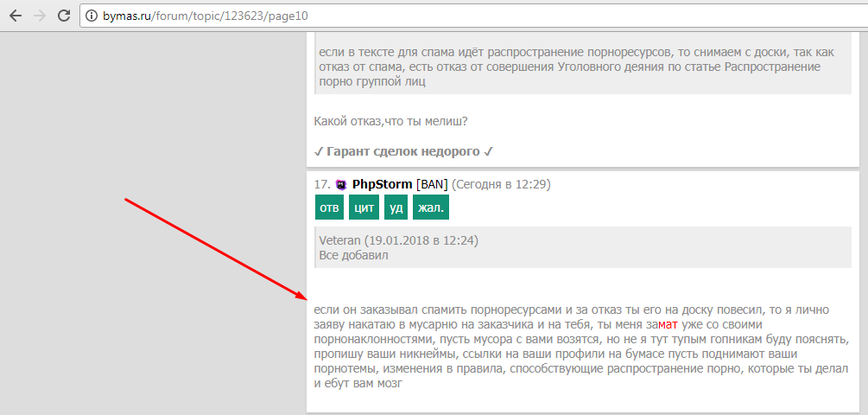Image resolution: width=868 pixels, height=415 pixels.
Task: Click the post number 17
Action: point(321,184)
